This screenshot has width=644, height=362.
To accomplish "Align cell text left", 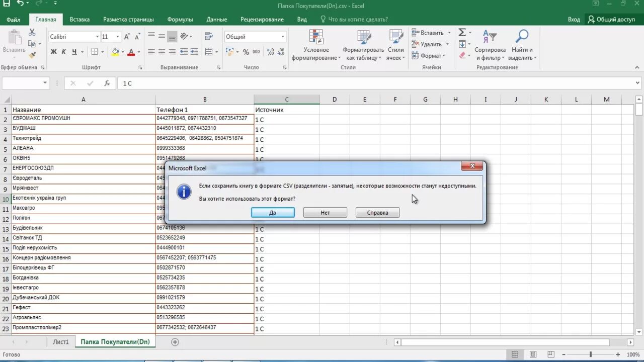I will 151,52.
